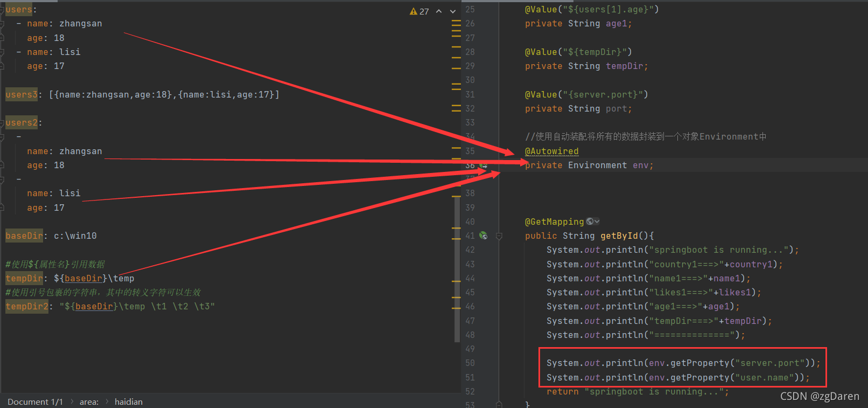Click globe endpoint icon beside @GetMapping
This screenshot has width=868, height=408.
[x=590, y=222]
